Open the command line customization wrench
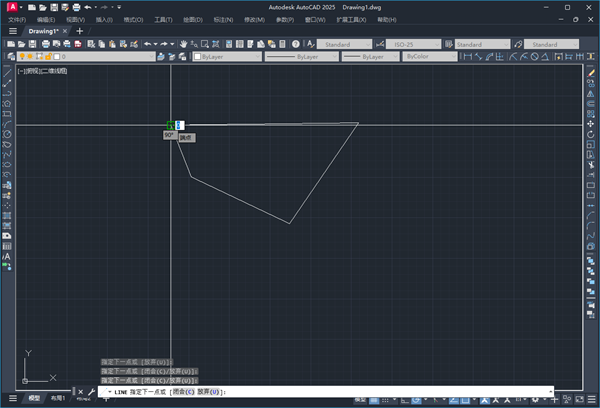 point(91,392)
